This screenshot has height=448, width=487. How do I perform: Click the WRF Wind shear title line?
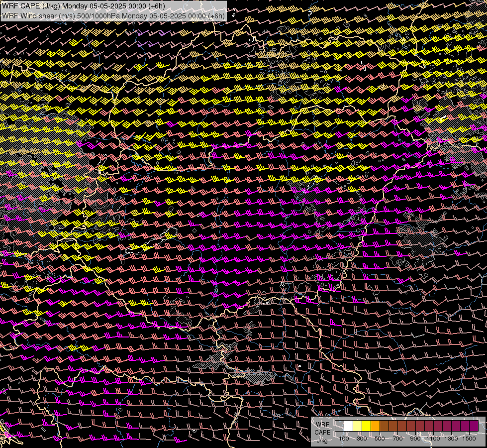click(113, 16)
